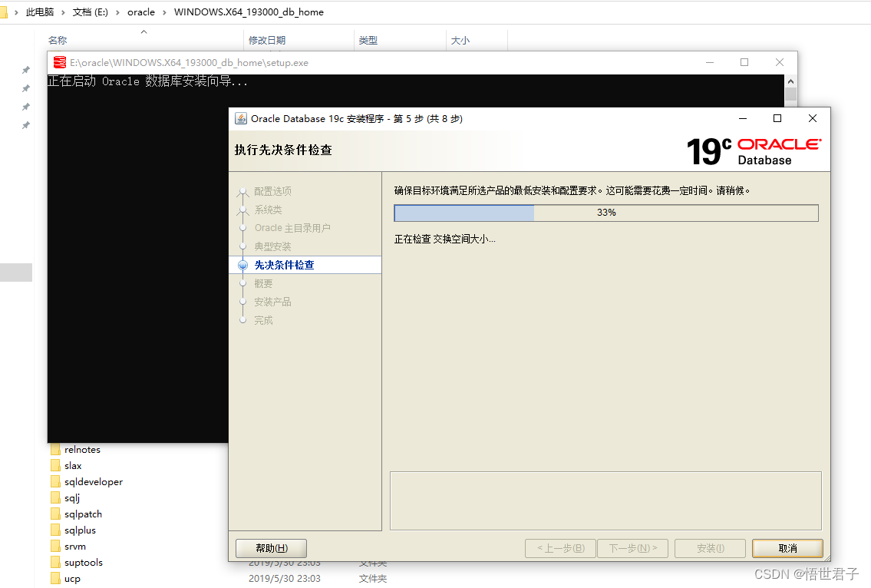Screen dimensions: 871x588
Task: Click the red Oracle icon in the setup.exe console title bar
Action: 59,62
